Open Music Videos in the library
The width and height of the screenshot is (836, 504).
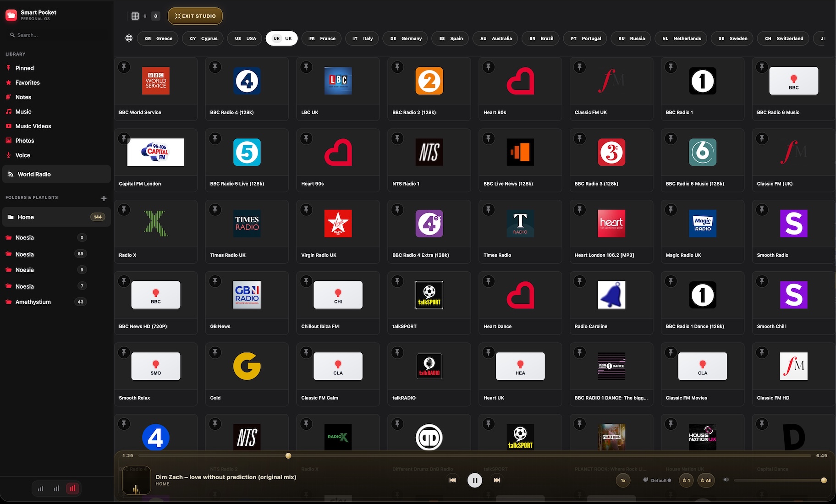tap(57, 126)
